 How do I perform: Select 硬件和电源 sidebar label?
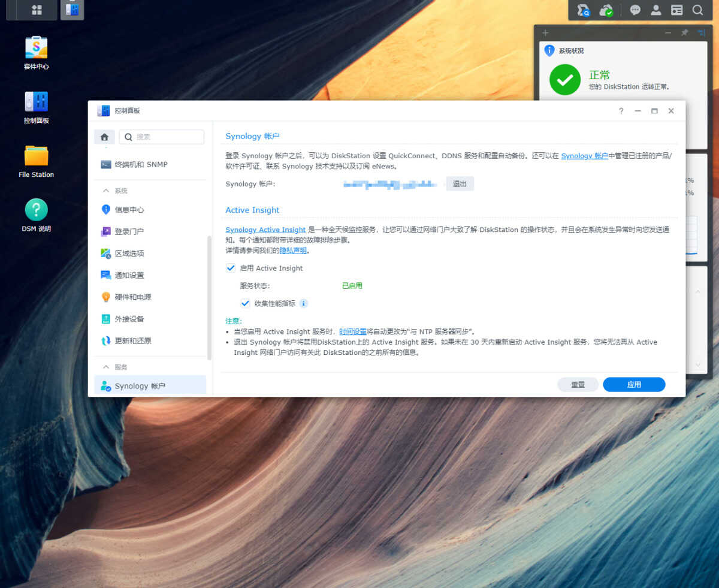[x=133, y=297]
